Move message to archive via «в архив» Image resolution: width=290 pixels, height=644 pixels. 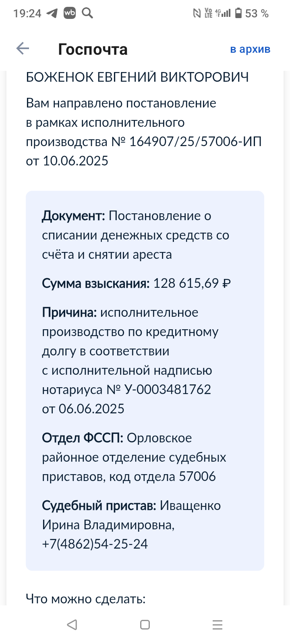pyautogui.click(x=250, y=49)
